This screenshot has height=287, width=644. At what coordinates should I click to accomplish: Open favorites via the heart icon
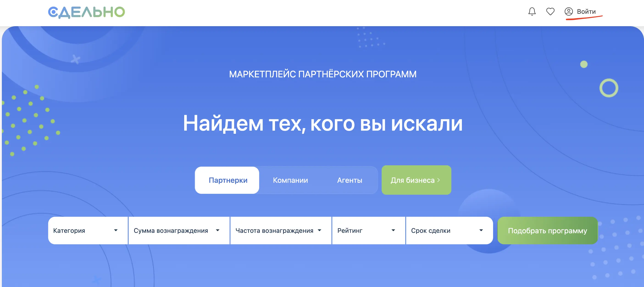pyautogui.click(x=550, y=11)
